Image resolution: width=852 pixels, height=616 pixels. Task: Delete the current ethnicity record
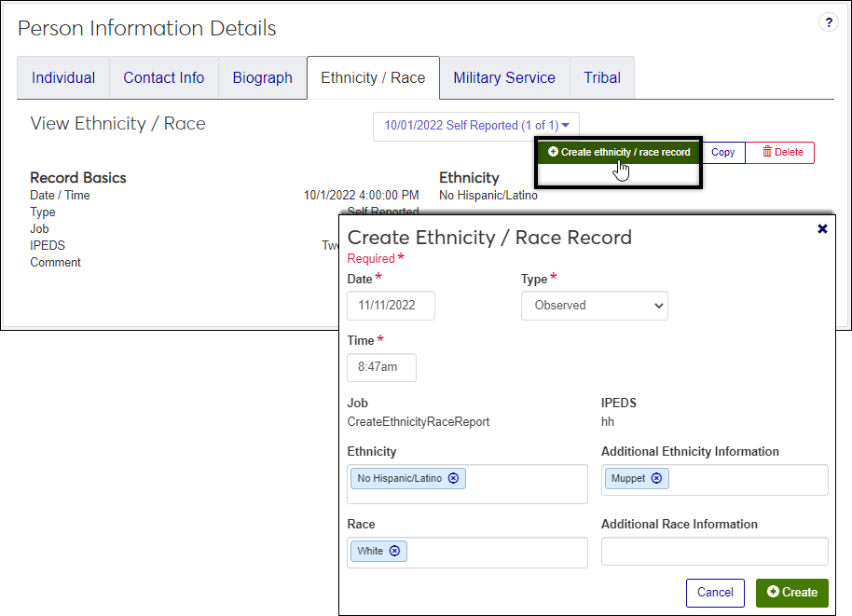(782, 152)
